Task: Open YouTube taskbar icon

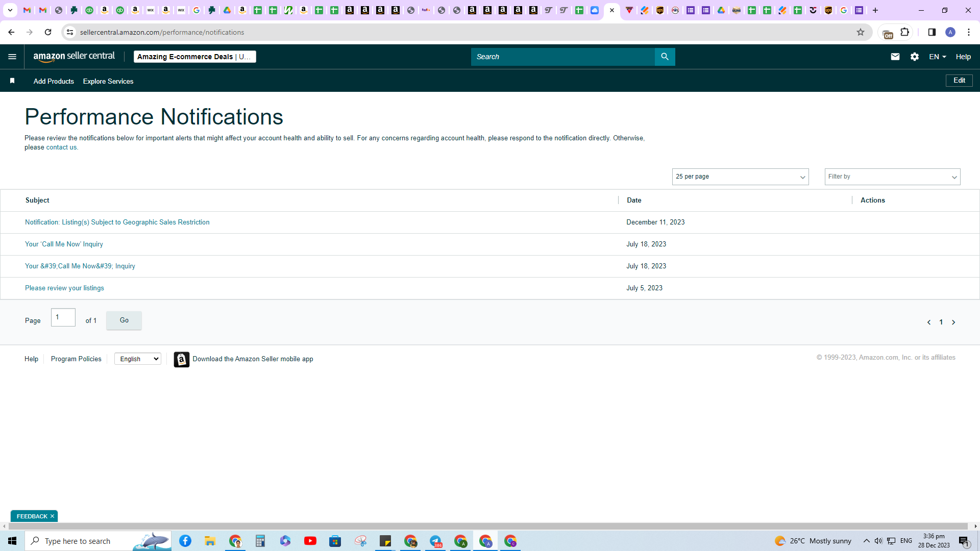Action: pyautogui.click(x=310, y=541)
